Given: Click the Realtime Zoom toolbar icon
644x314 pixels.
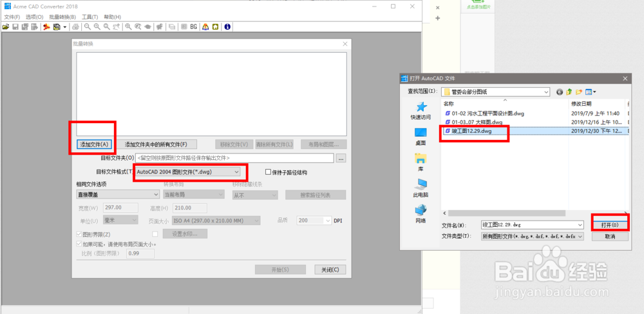Looking at the screenshot, I should point(138,26).
